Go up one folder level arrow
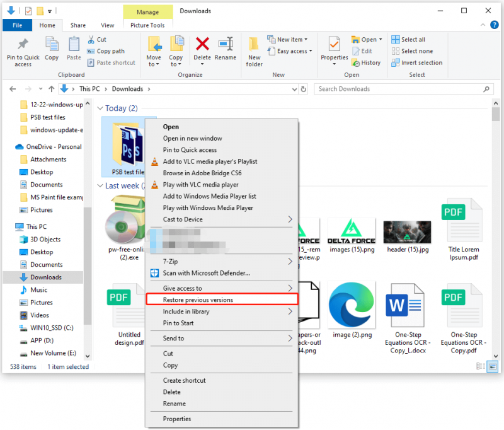 pyautogui.click(x=52, y=89)
